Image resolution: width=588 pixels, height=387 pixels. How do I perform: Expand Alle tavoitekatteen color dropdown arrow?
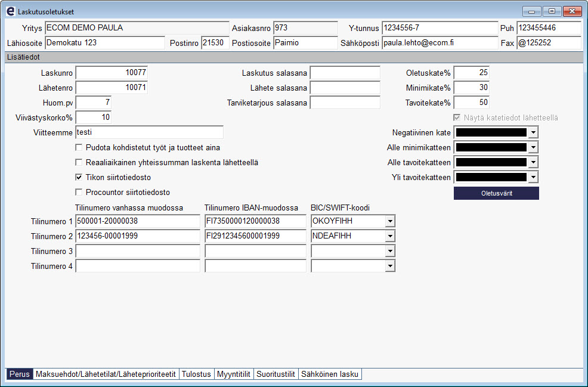(533, 162)
